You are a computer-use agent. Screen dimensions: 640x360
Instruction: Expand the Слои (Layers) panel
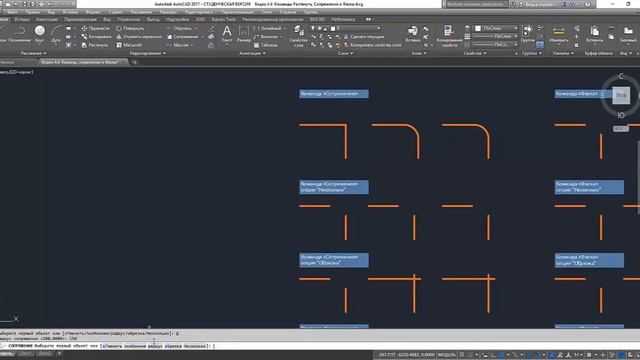click(x=345, y=53)
